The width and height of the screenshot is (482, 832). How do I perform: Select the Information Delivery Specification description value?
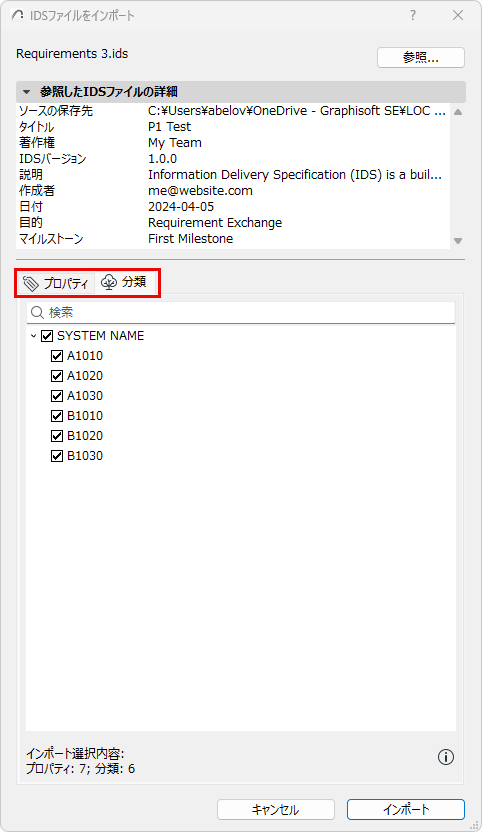pos(295,175)
